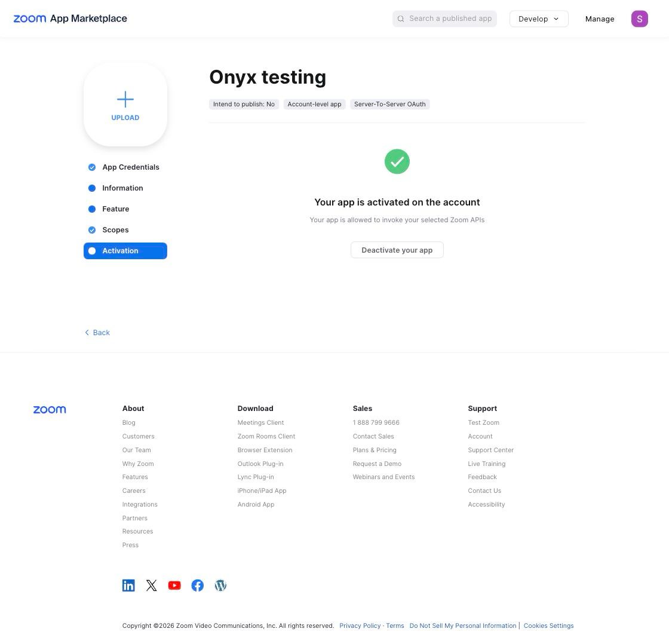
Task: Focus the Search a published app field
Action: pos(444,19)
